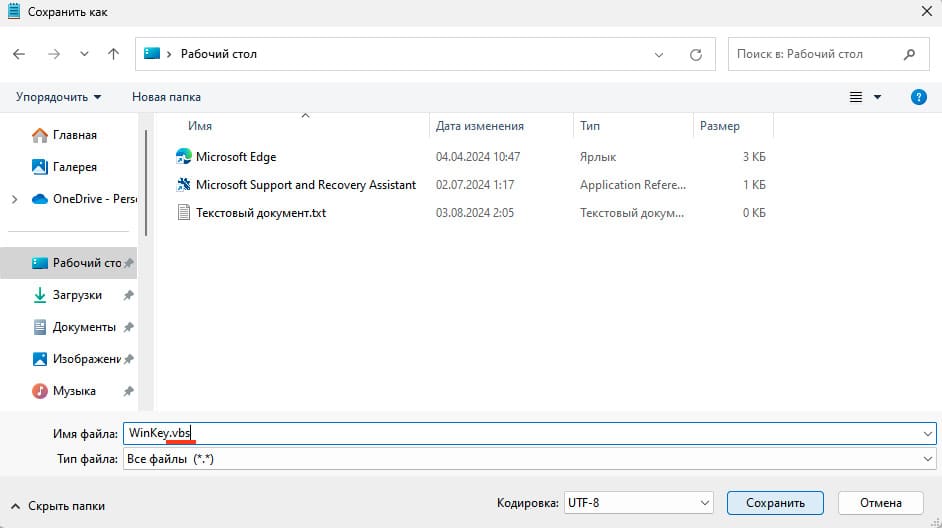This screenshot has height=528, width=942.
Task: Click the Back navigation arrow
Action: click(x=20, y=54)
